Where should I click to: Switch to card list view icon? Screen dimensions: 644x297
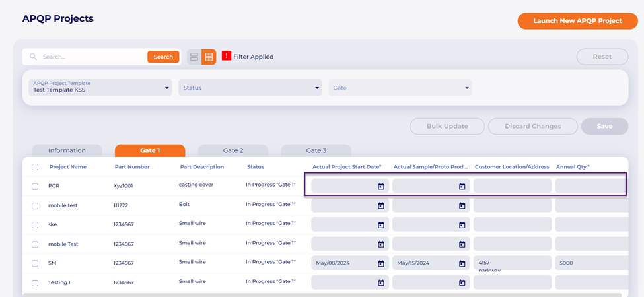pos(194,57)
